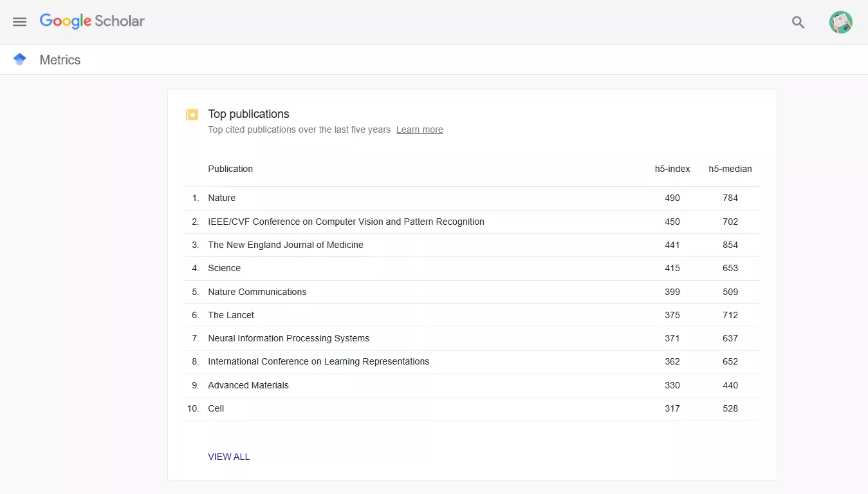Open The New England Journal of Medicine entry

pos(285,245)
